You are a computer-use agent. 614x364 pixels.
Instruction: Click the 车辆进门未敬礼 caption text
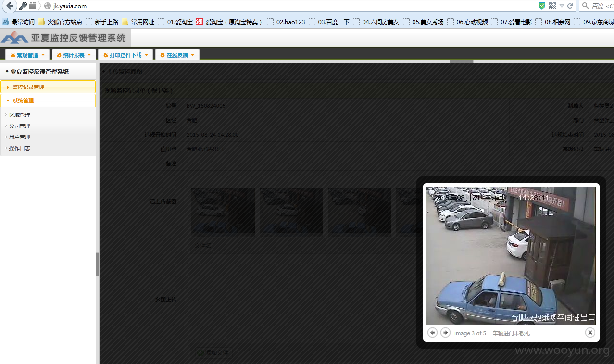pyautogui.click(x=511, y=333)
